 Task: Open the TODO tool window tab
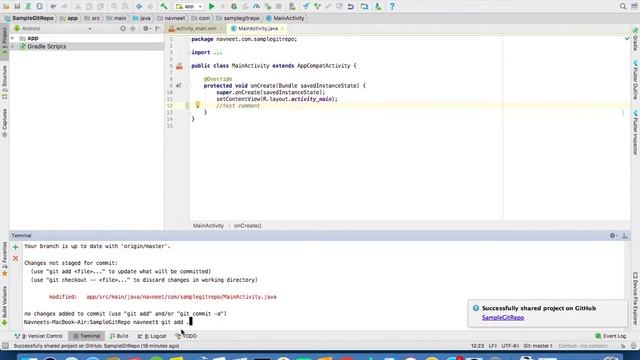point(186,336)
